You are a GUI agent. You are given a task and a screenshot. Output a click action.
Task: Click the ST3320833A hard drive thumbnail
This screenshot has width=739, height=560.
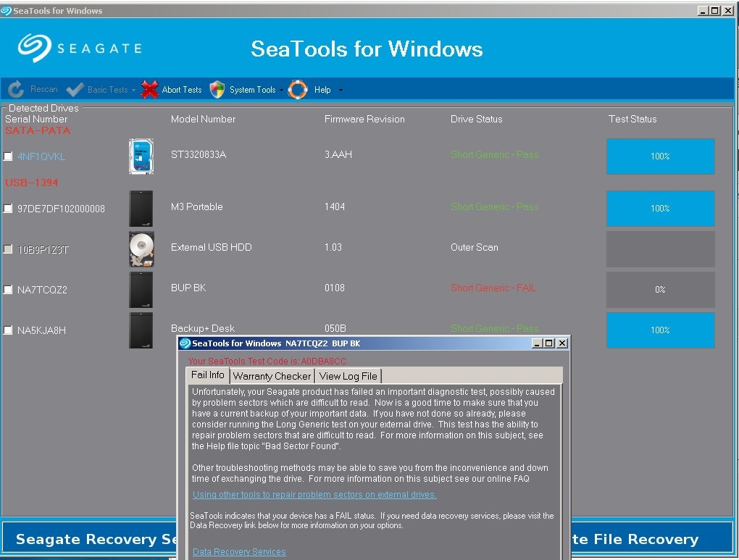[141, 156]
